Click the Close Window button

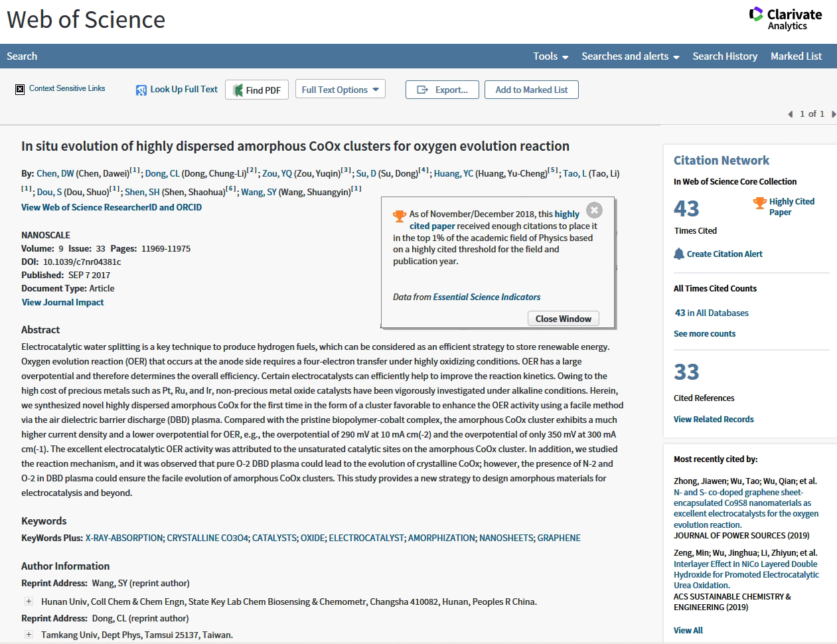pos(563,319)
